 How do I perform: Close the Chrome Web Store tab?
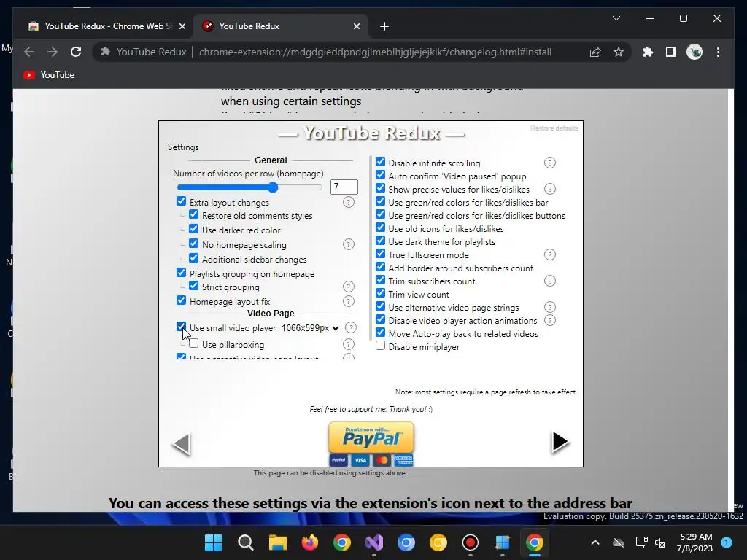point(182,26)
